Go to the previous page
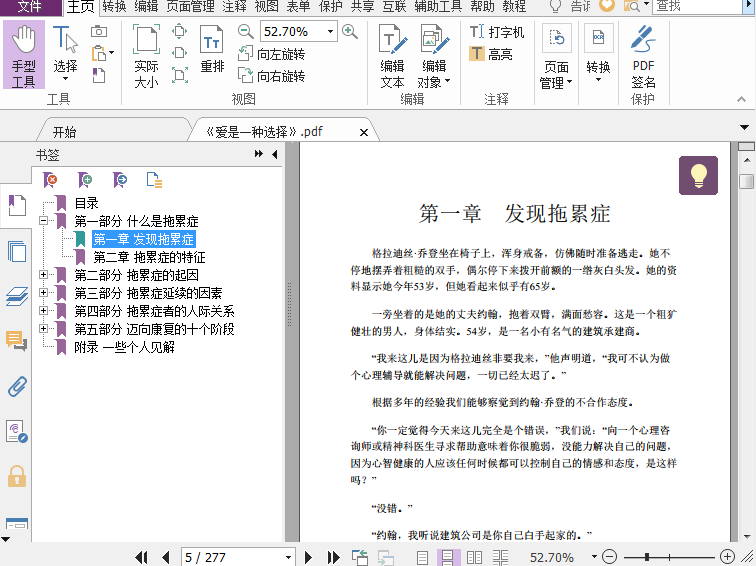This screenshot has height=566, width=756. click(x=166, y=557)
